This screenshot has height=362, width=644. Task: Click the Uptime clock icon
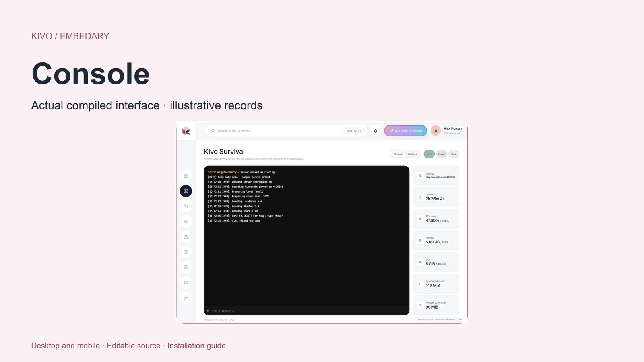[x=420, y=197]
